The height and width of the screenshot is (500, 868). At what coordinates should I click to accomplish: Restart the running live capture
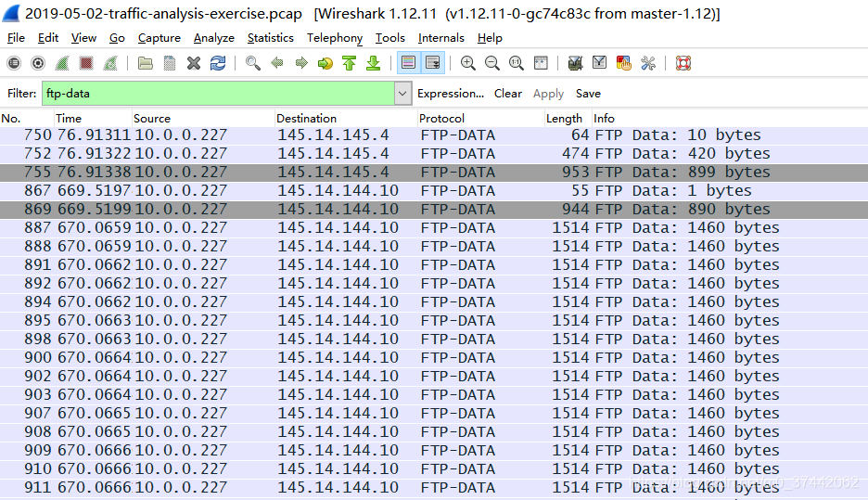(110, 63)
